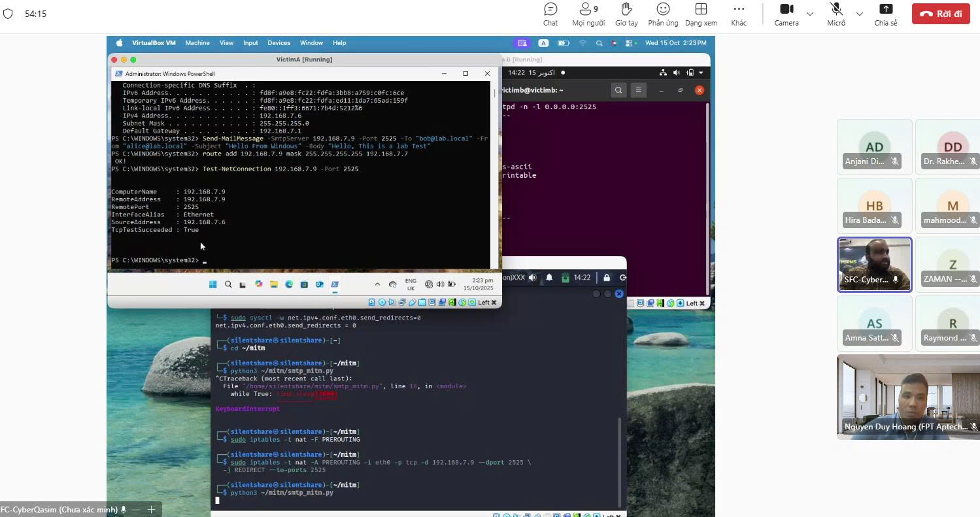The width and height of the screenshot is (980, 517).
Task: Open the Devices menu in VirtualBox
Action: [x=279, y=43]
